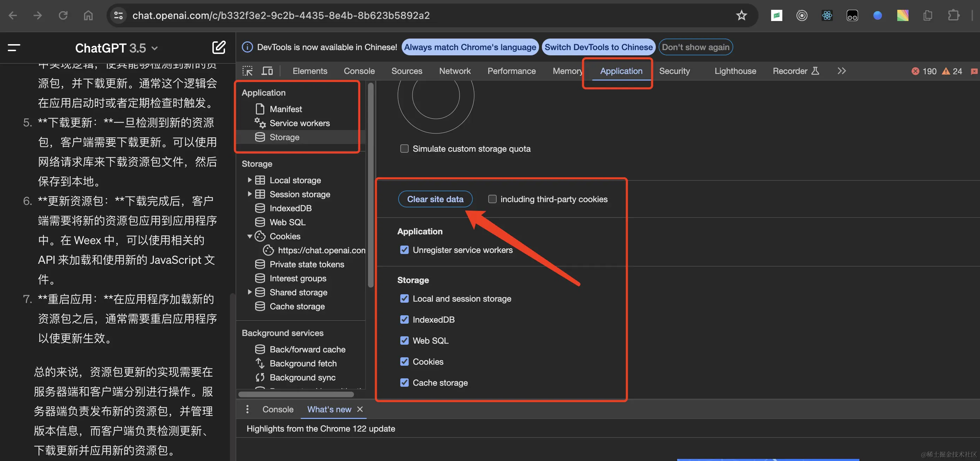The image size is (980, 461).
Task: Click Switch DevTools to Chinese button
Action: pos(598,47)
